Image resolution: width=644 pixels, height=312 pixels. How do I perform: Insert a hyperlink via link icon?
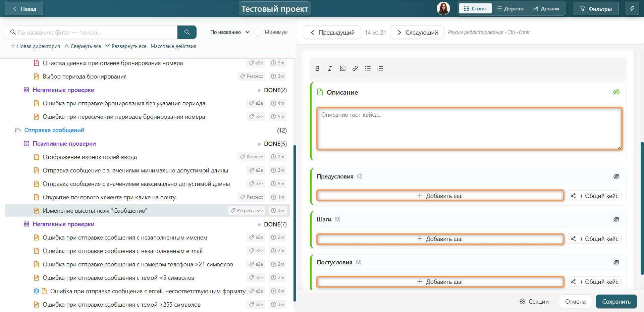click(x=355, y=68)
